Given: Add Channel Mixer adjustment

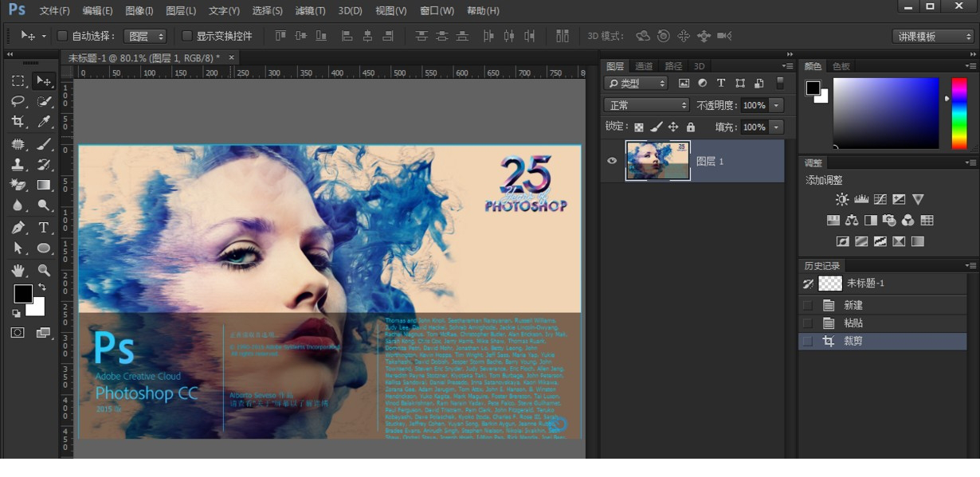Looking at the screenshot, I should pos(908,221).
